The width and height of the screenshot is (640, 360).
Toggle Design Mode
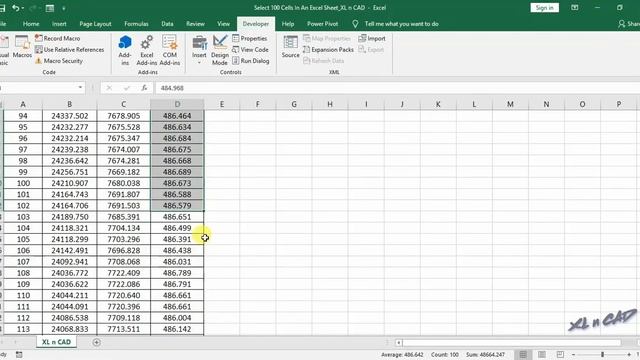(x=220, y=50)
